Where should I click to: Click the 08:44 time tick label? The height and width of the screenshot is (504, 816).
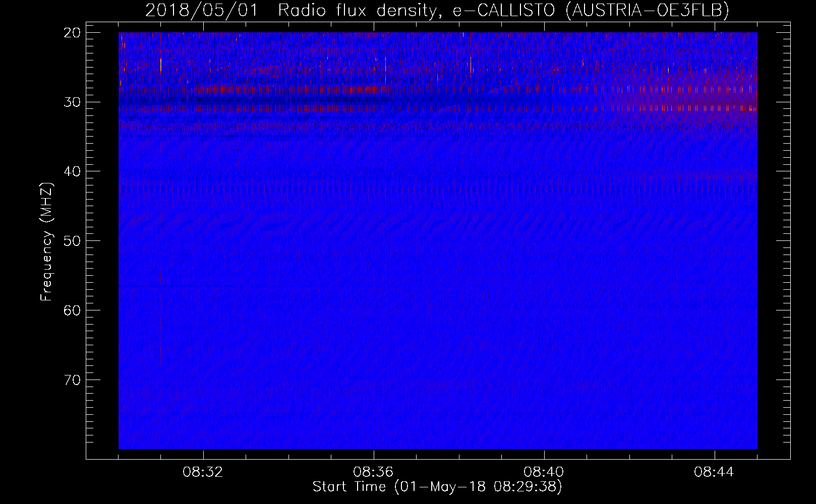tap(715, 472)
